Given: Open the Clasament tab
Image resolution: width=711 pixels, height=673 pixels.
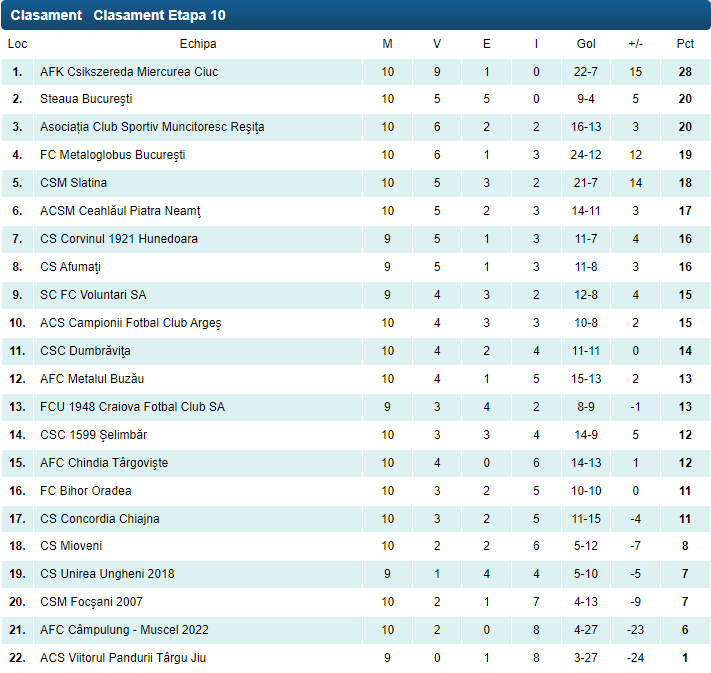Looking at the screenshot, I should pyautogui.click(x=46, y=15).
